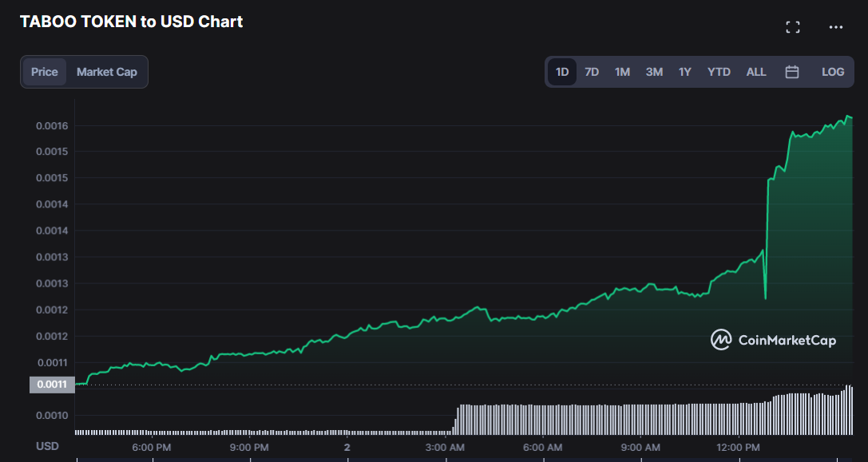Image resolution: width=868 pixels, height=462 pixels.
Task: Click the 9:00 AM time axis label
Action: click(640, 447)
